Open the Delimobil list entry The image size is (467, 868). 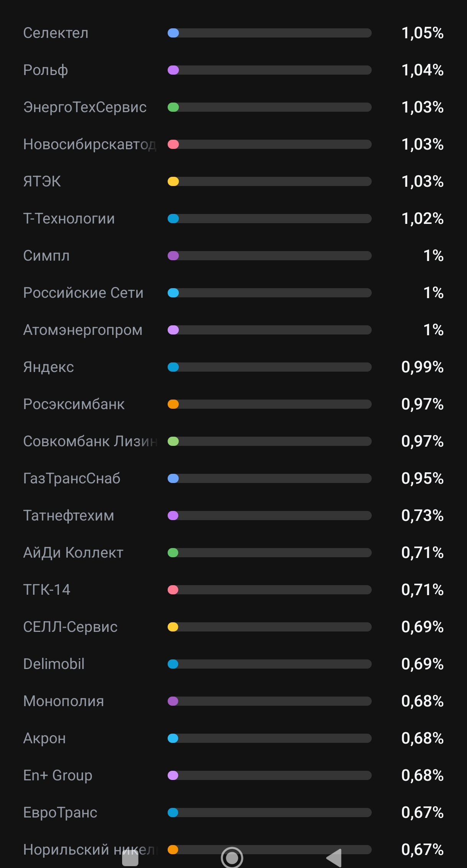pos(233,664)
